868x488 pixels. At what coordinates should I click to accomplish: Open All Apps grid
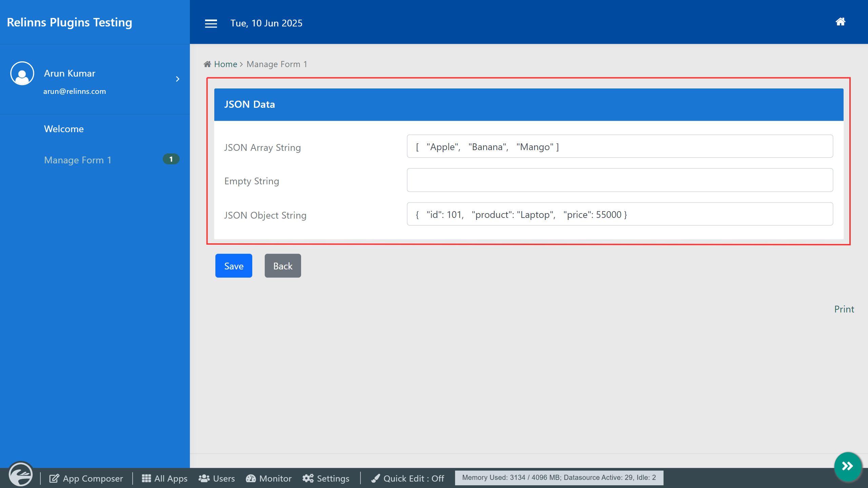(164, 478)
